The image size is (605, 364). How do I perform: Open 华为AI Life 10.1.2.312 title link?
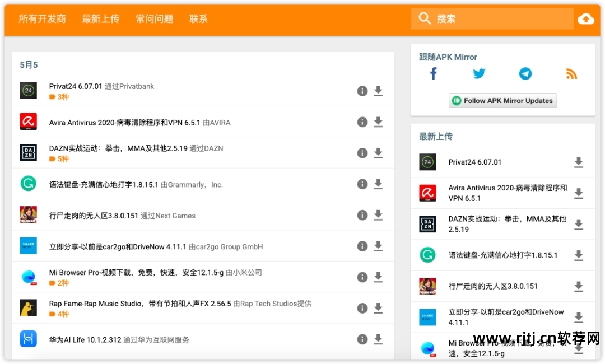[x=85, y=340]
